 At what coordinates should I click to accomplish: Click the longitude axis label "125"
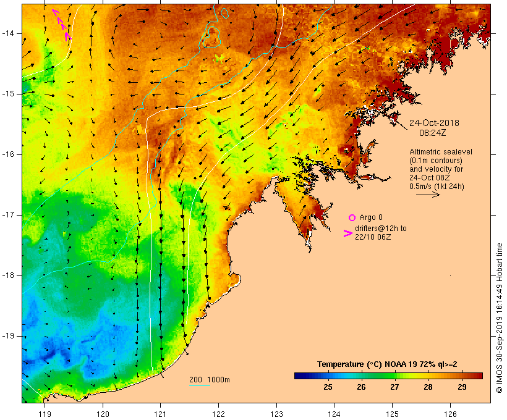[x=393, y=414]
